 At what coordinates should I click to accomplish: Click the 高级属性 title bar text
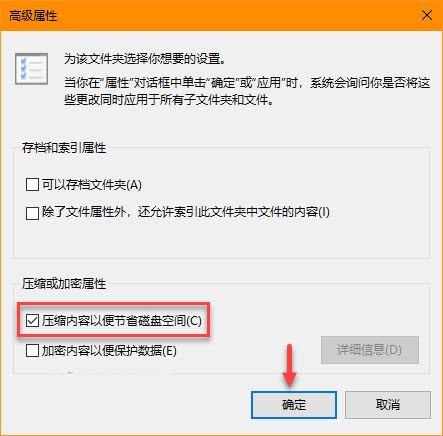(33, 16)
